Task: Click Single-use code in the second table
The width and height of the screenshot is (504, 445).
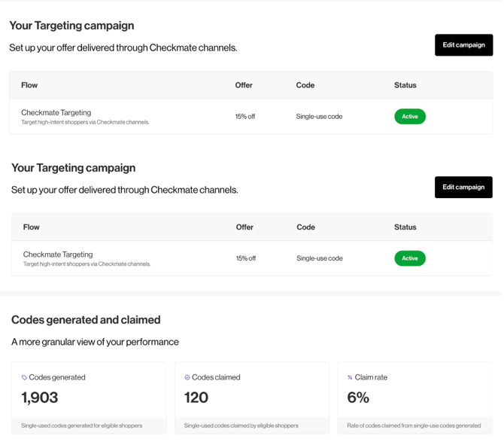Action: pyautogui.click(x=320, y=258)
